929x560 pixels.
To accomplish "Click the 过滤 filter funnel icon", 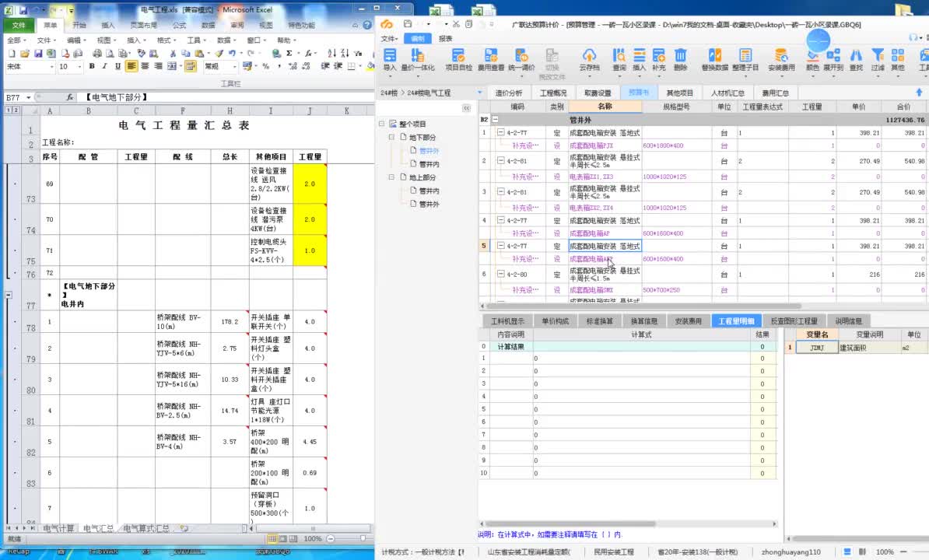I will (x=878, y=60).
